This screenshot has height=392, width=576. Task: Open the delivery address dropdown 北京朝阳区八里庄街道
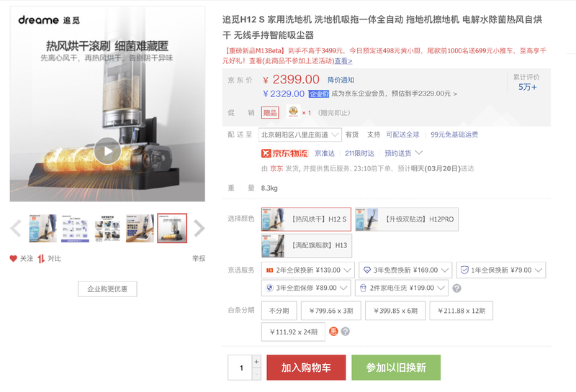(x=300, y=135)
